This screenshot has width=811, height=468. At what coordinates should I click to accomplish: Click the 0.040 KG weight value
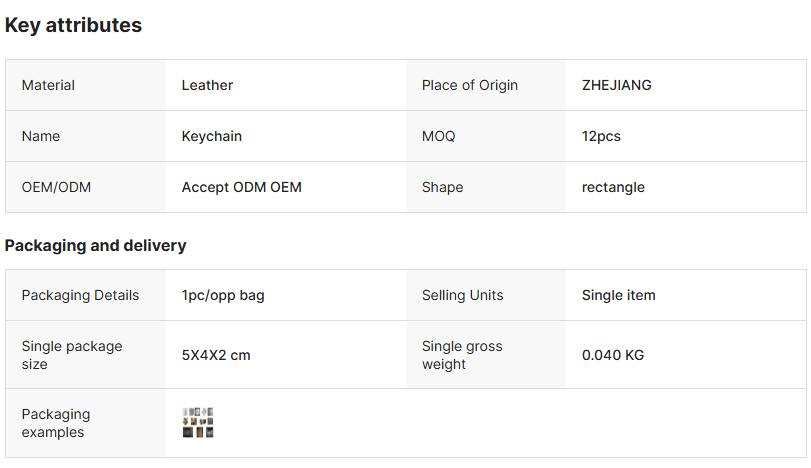tap(612, 355)
